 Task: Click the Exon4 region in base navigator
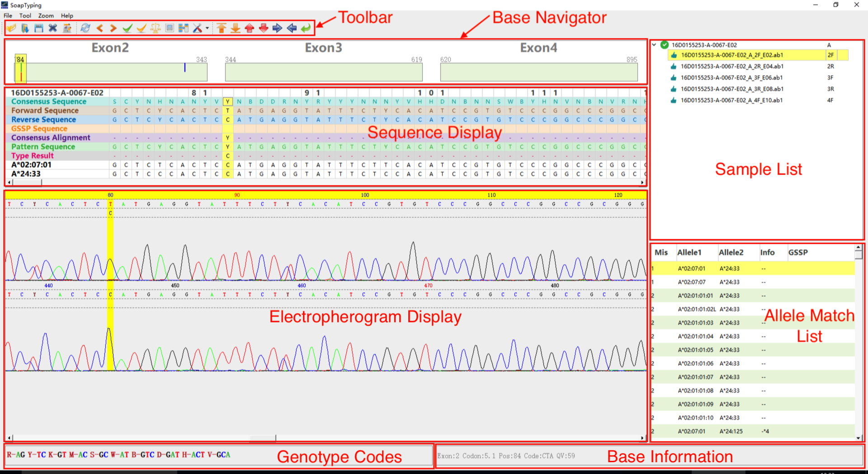click(x=539, y=72)
